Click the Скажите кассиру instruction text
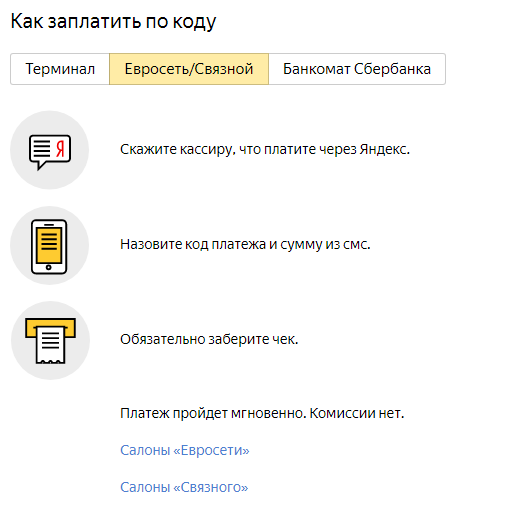Screen dimensions: 524x530 coord(265,149)
